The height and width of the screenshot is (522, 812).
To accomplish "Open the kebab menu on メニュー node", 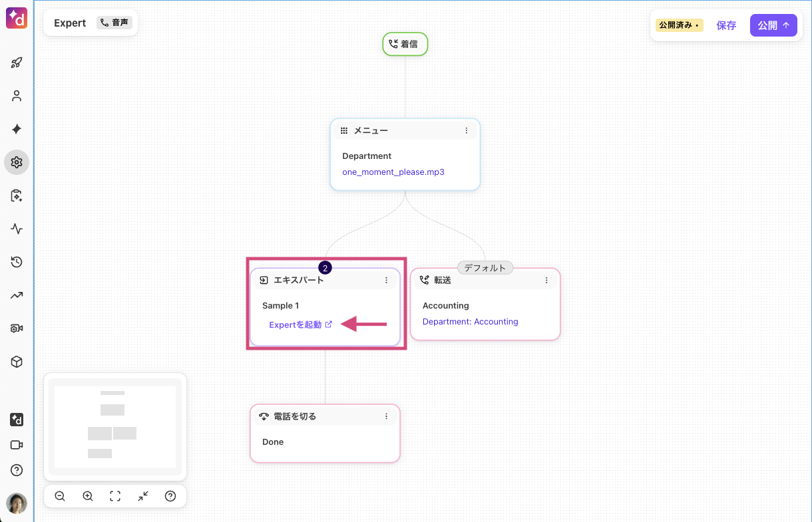I will pyautogui.click(x=466, y=130).
